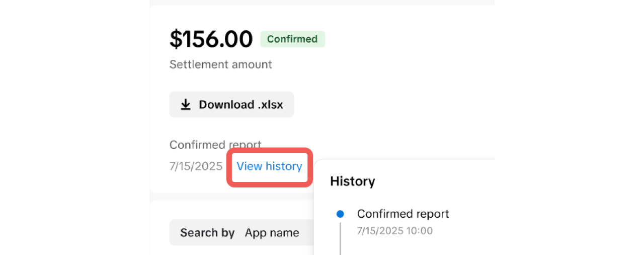
Task: Click the download arrow icon
Action: tap(186, 104)
